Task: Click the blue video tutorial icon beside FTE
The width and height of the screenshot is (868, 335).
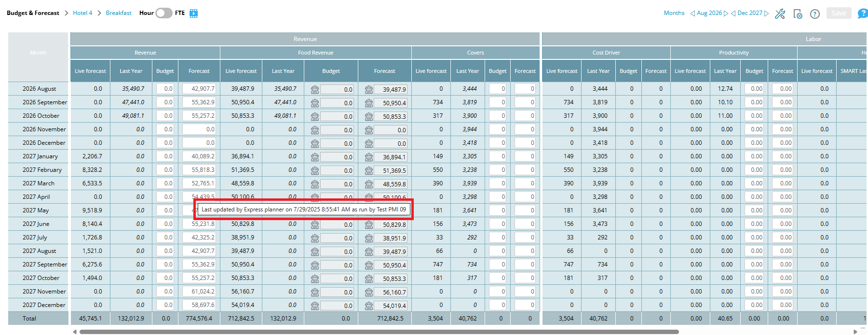Action: click(x=194, y=14)
